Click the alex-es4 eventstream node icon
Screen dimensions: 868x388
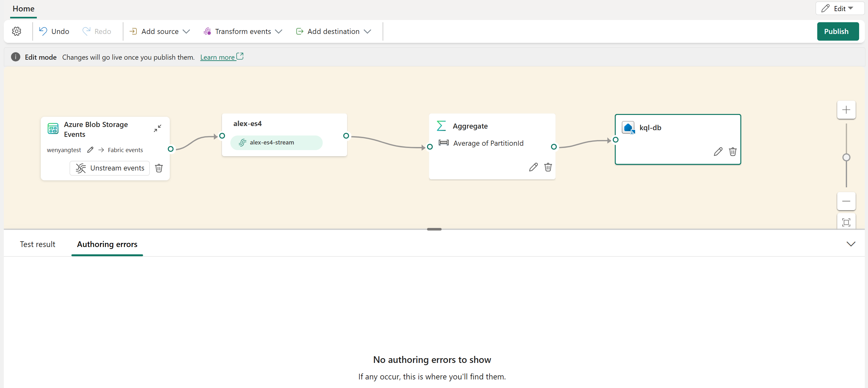pos(244,143)
